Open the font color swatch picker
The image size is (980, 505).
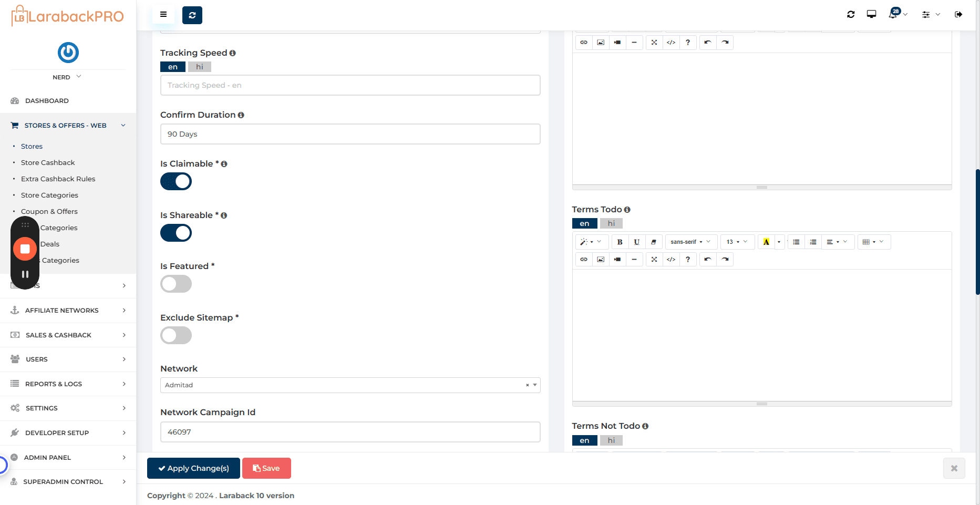click(779, 242)
